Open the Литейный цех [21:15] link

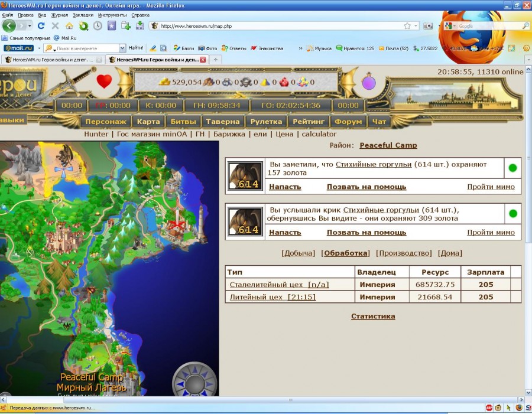pos(273,297)
